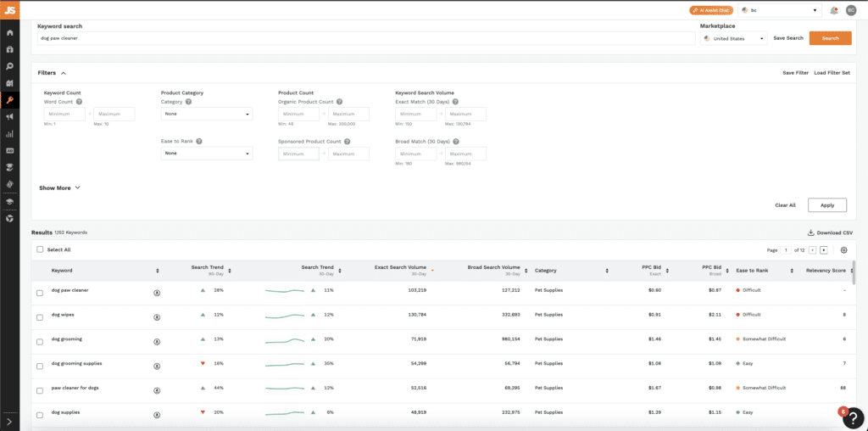868x431 pixels.
Task: Sort by the Keyword column header
Action: click(62, 271)
